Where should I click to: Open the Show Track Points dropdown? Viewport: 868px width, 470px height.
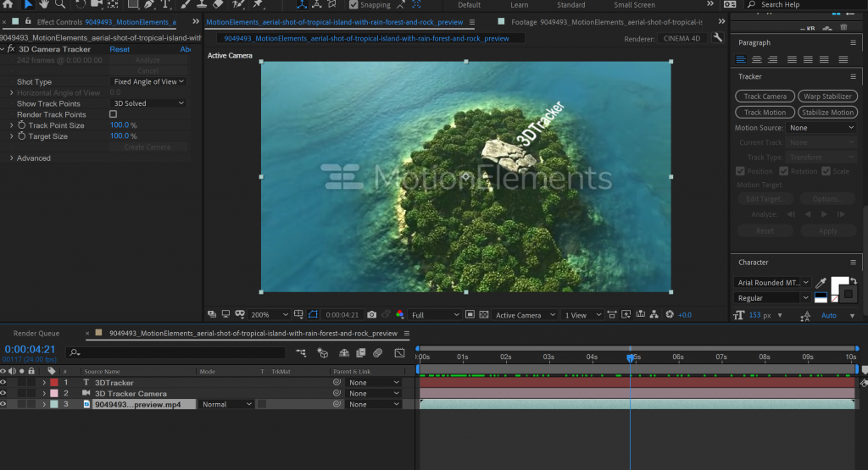pos(148,103)
